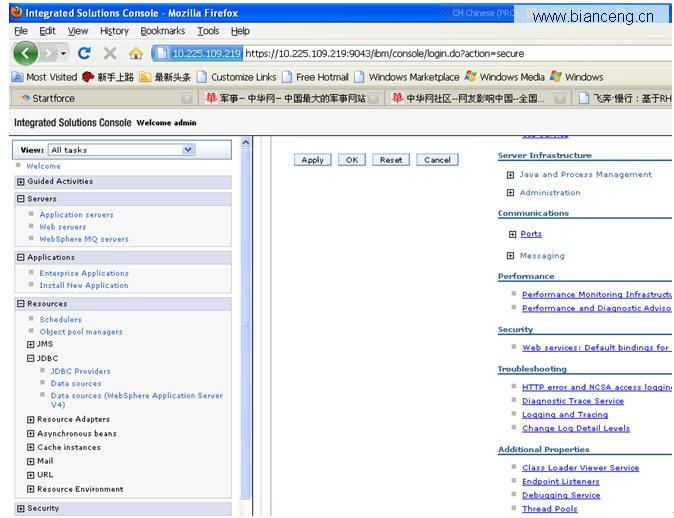Open the Windows bookmark
The image size is (674, 518).
click(577, 77)
